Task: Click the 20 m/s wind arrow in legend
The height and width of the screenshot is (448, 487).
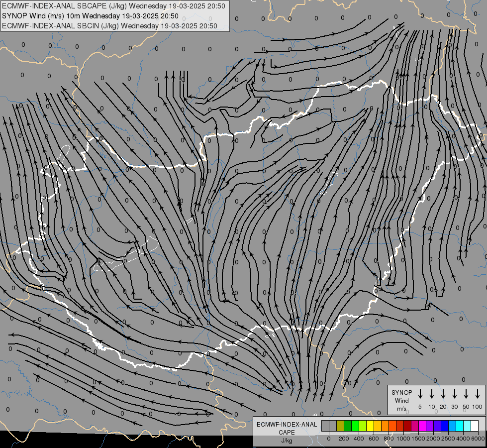Action: tap(443, 394)
